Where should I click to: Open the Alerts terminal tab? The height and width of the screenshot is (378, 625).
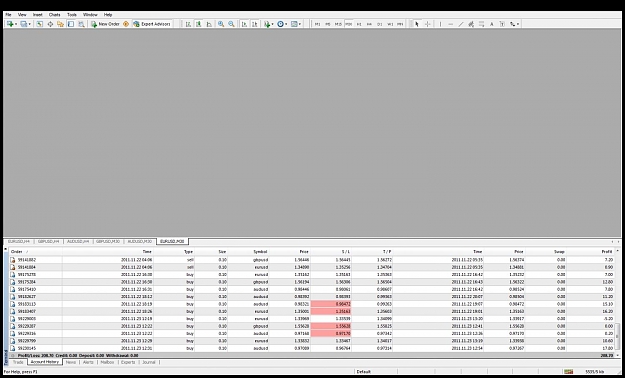tap(88, 362)
